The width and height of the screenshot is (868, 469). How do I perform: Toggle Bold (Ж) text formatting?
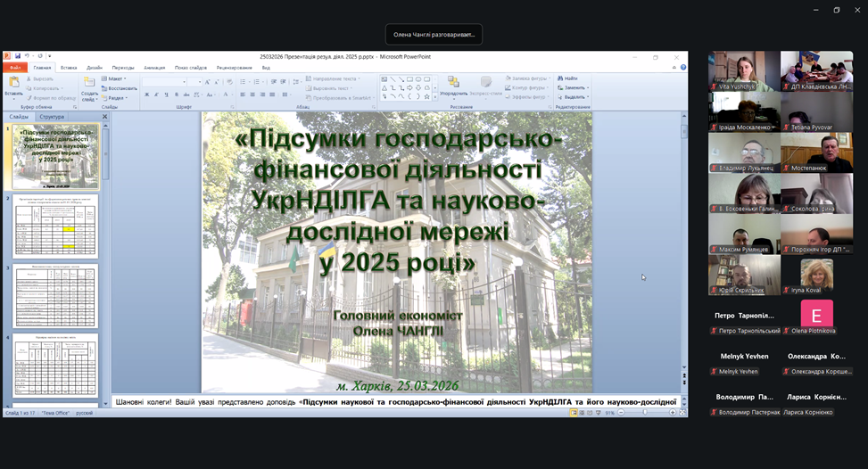(x=146, y=95)
